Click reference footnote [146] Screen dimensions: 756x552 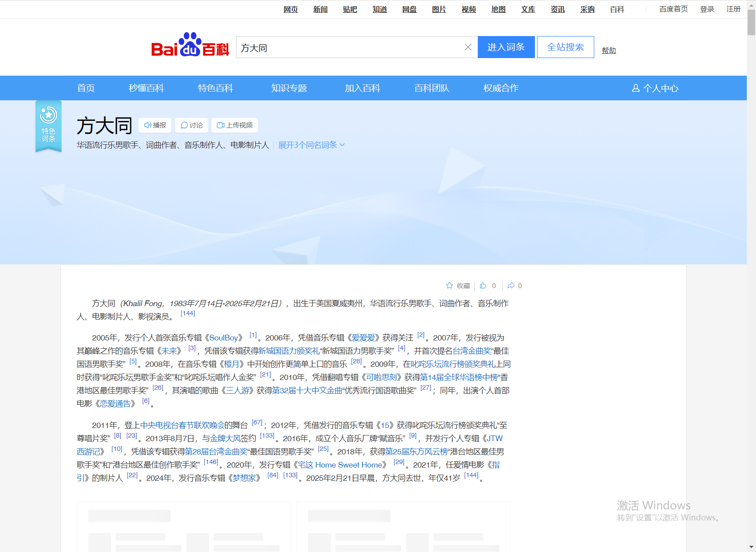[211, 462]
